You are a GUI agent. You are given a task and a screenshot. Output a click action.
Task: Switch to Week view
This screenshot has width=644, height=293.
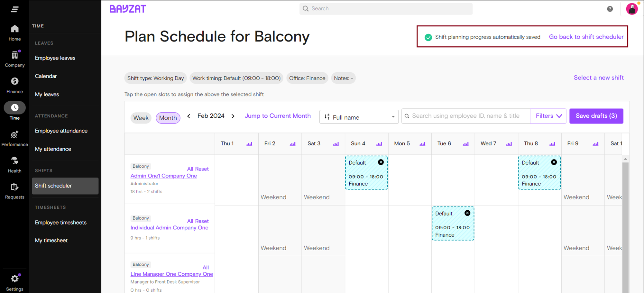[x=141, y=118]
